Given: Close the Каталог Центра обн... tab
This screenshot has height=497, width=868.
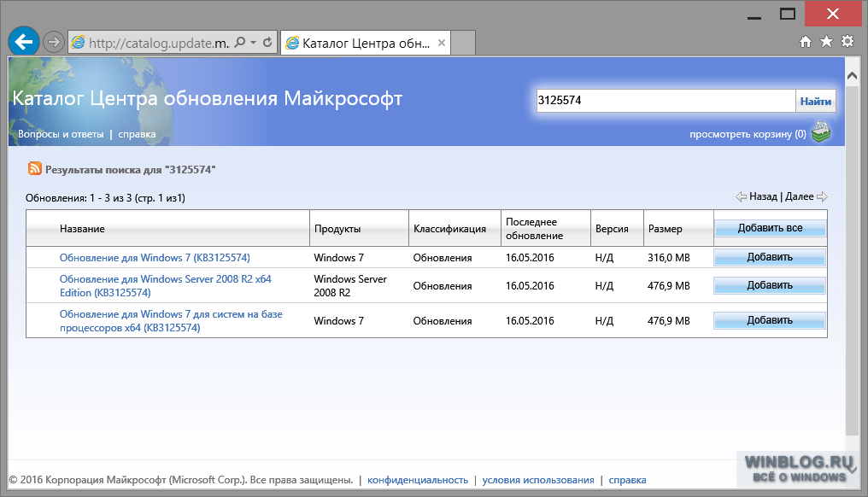Looking at the screenshot, I should (441, 43).
